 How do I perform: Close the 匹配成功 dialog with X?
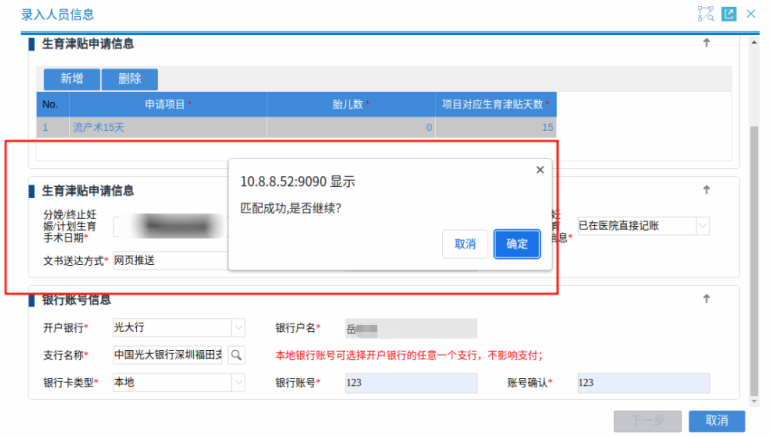(540, 170)
